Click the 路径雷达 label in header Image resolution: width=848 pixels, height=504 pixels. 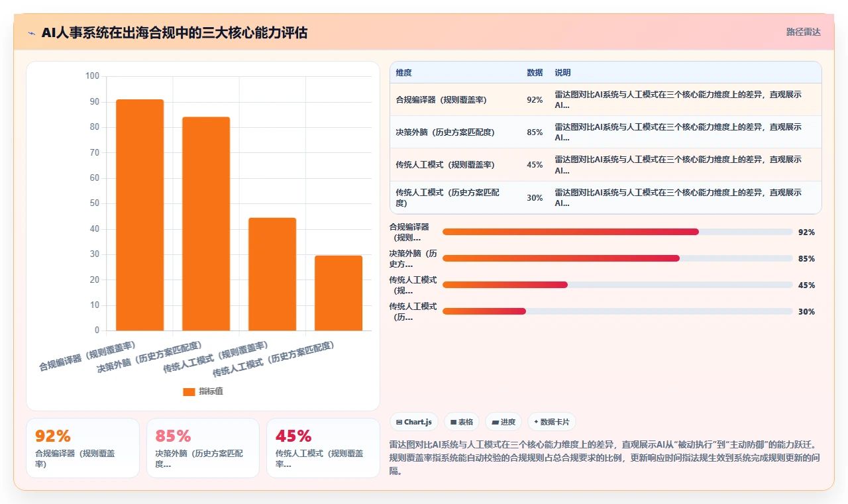pyautogui.click(x=804, y=32)
